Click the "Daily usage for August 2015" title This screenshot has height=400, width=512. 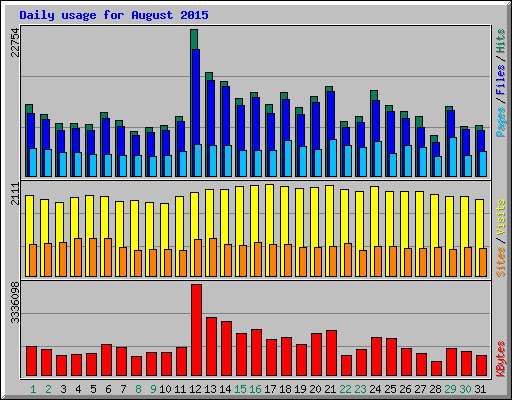coord(114,15)
